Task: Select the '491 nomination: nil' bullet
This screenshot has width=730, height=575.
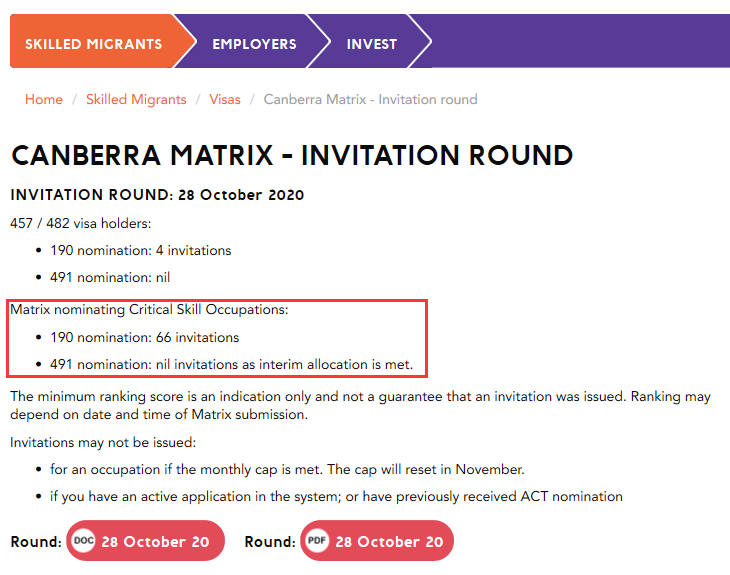Action: [x=112, y=277]
